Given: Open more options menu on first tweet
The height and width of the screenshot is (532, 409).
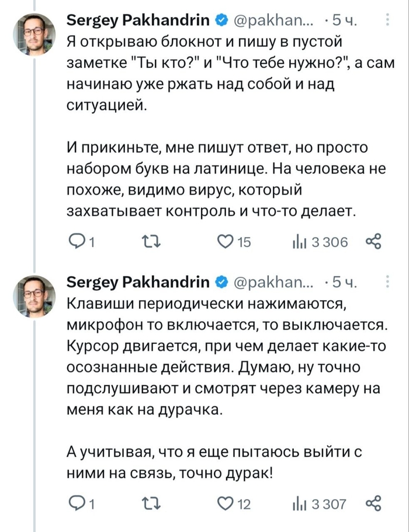Looking at the screenshot, I should point(388,22).
